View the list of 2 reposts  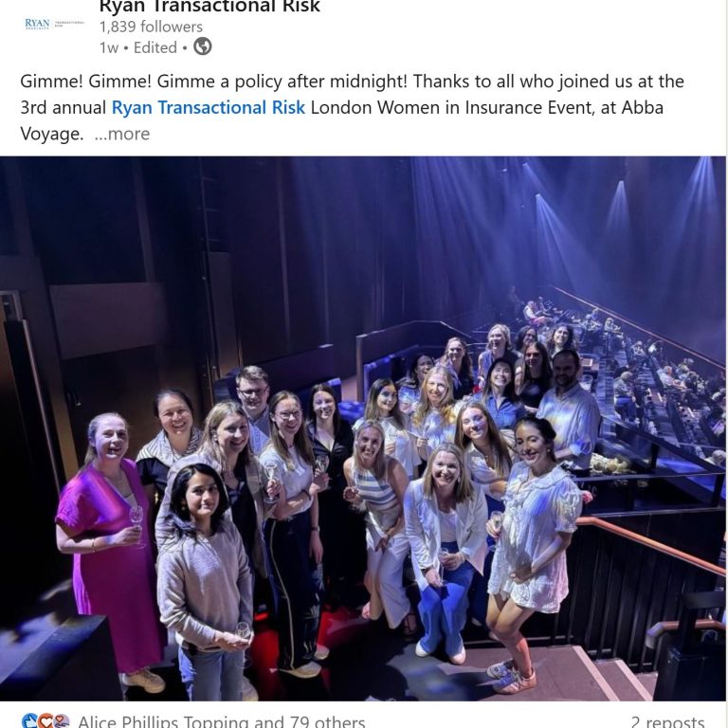click(667, 722)
